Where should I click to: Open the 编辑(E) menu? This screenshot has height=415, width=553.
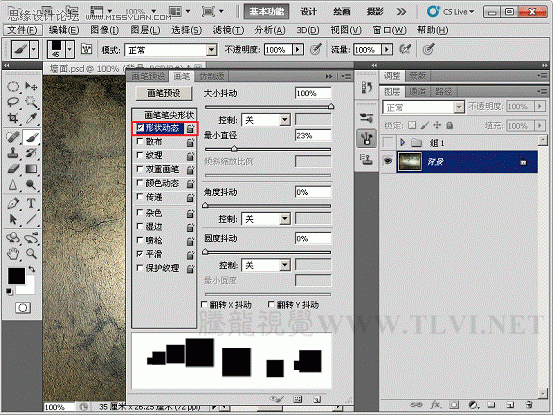tap(64, 30)
